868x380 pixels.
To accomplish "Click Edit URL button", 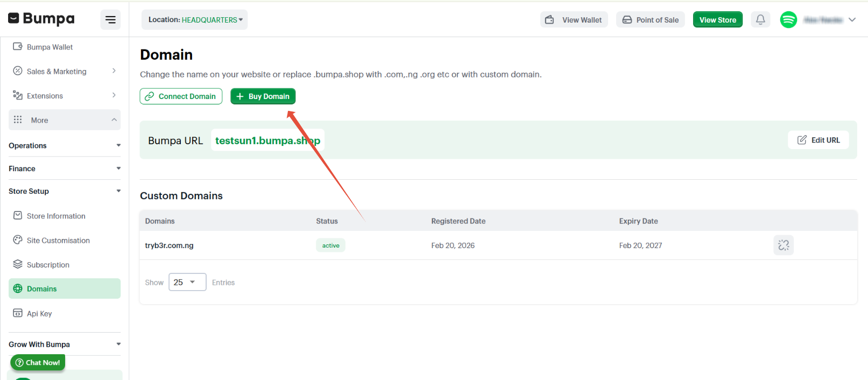I will click(818, 140).
